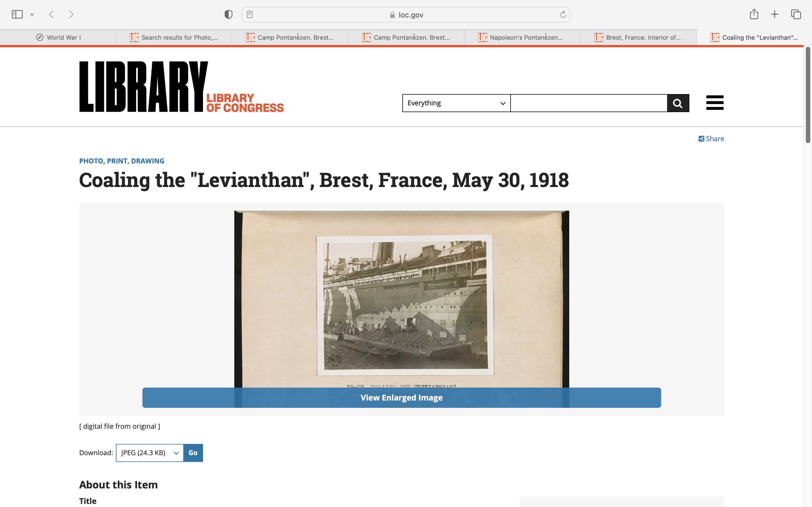Show tab overview icon
Image resolution: width=812 pixels, height=507 pixels.
pos(796,14)
